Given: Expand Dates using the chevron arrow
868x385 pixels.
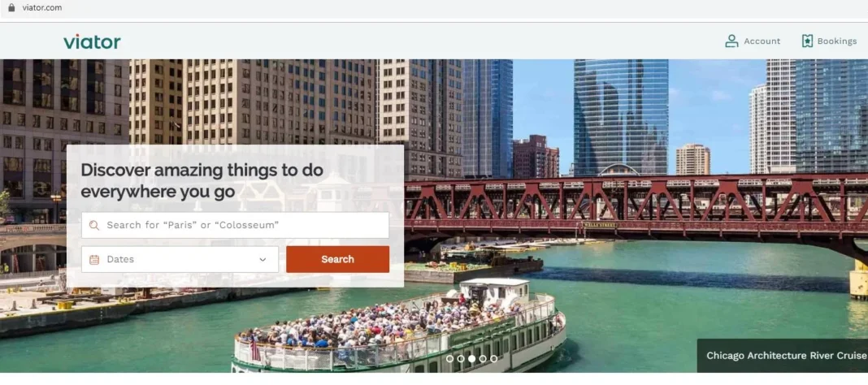Looking at the screenshot, I should [x=263, y=259].
